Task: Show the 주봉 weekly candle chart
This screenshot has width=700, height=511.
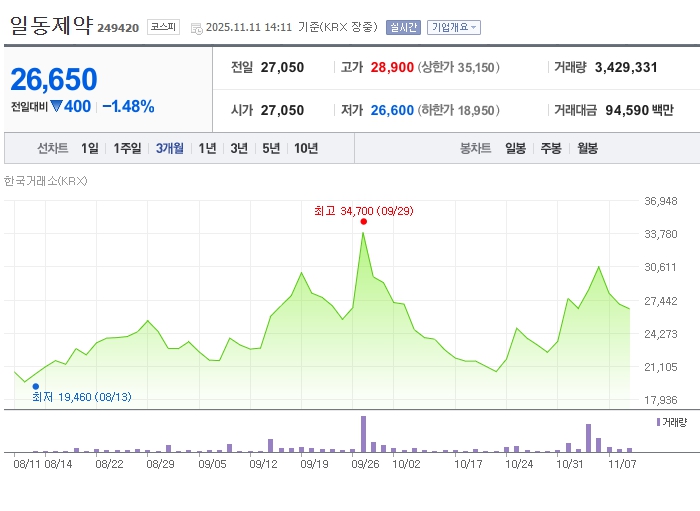Action: coord(551,148)
